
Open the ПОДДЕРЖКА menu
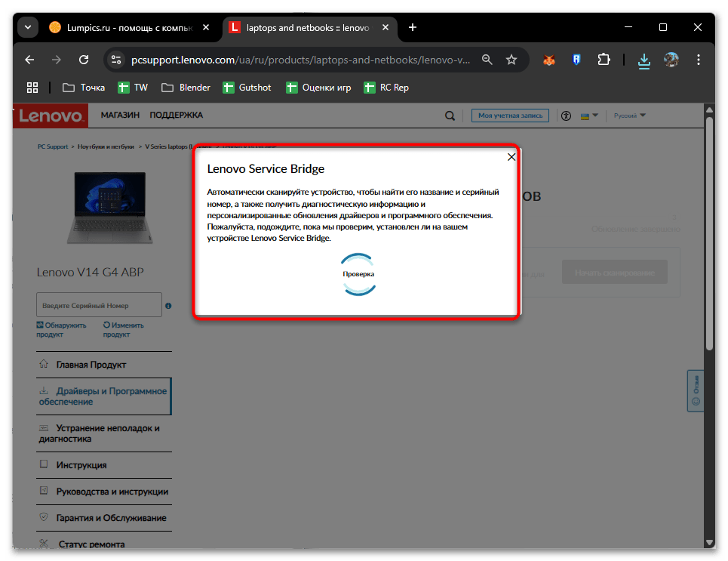pos(176,115)
